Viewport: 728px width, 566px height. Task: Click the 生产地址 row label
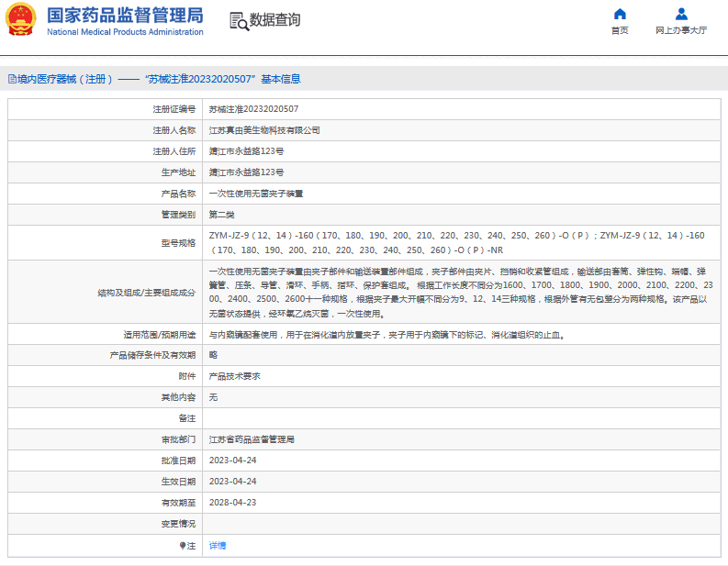click(178, 172)
